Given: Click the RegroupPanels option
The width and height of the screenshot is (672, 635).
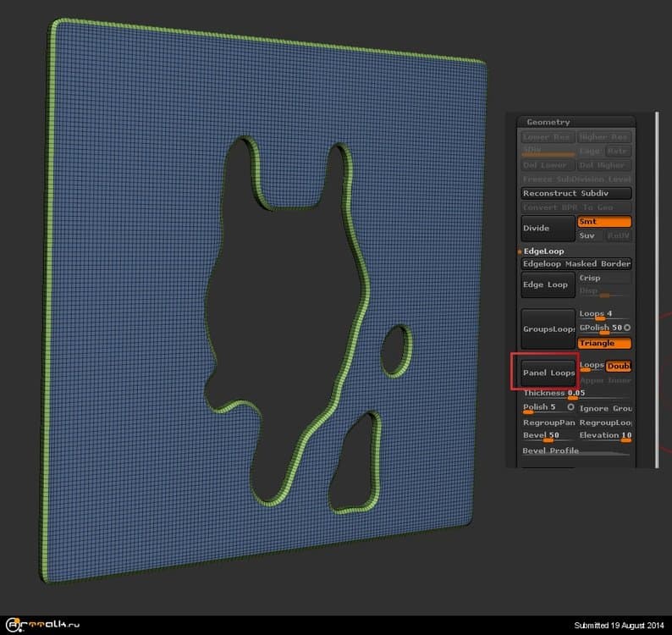Looking at the screenshot, I should [548, 422].
